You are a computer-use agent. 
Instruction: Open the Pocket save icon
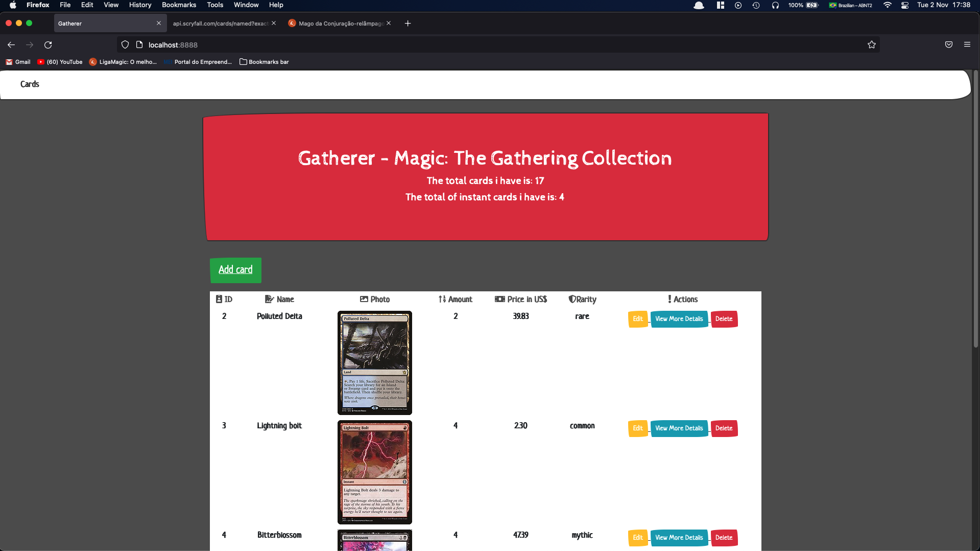coord(949,45)
